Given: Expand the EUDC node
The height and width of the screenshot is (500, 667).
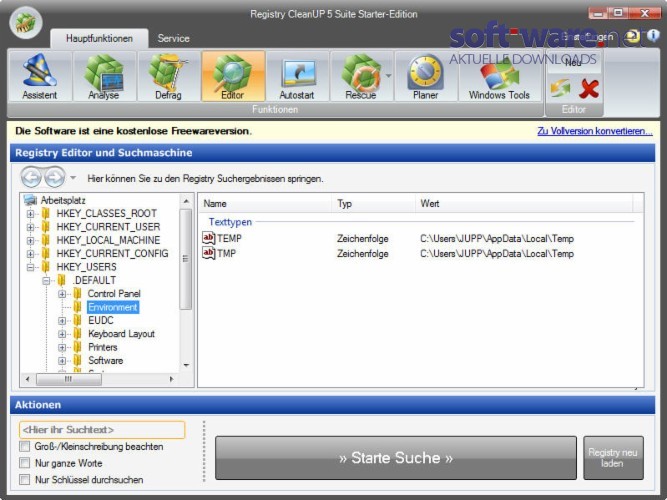Looking at the screenshot, I should (62, 321).
